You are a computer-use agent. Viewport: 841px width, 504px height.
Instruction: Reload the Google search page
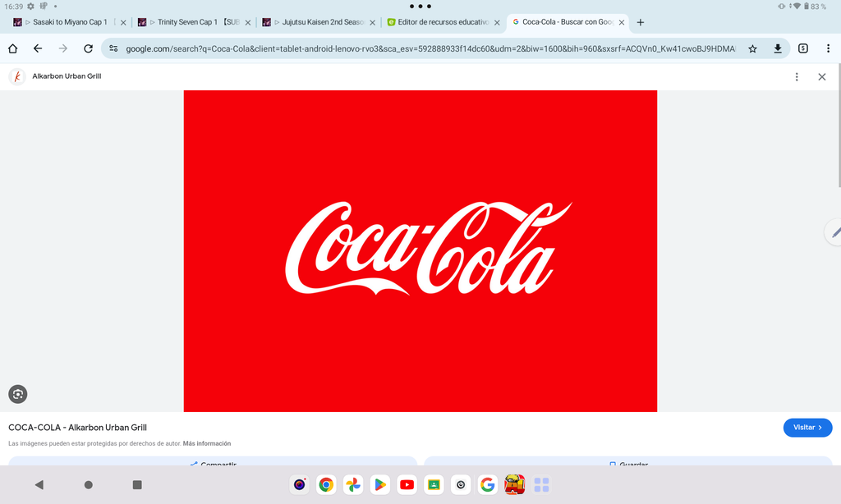88,48
